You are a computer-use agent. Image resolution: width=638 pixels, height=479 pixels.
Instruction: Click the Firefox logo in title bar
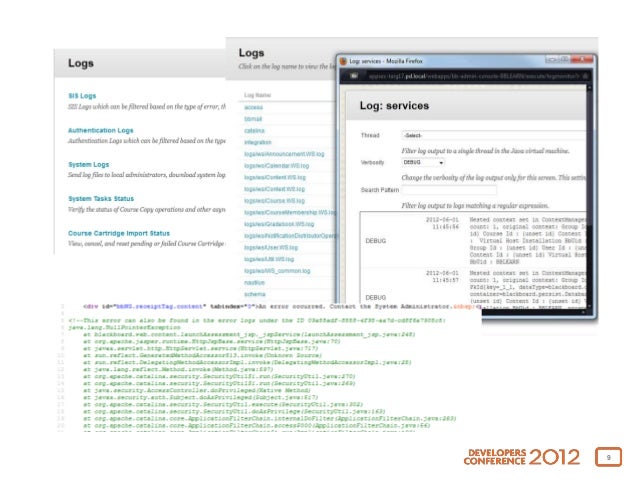point(343,61)
